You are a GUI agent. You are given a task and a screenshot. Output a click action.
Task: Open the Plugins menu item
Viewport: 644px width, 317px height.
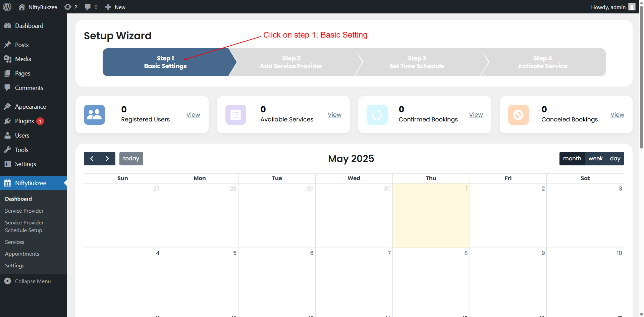point(24,121)
